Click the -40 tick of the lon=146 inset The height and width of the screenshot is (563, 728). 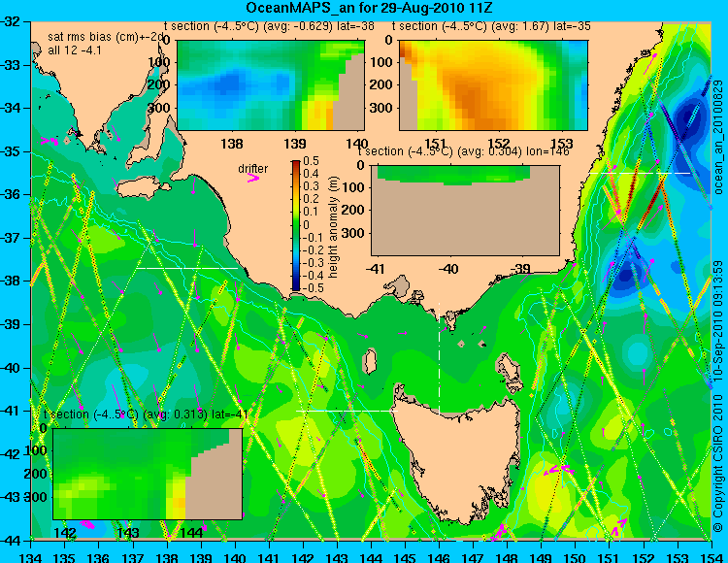pos(447,268)
